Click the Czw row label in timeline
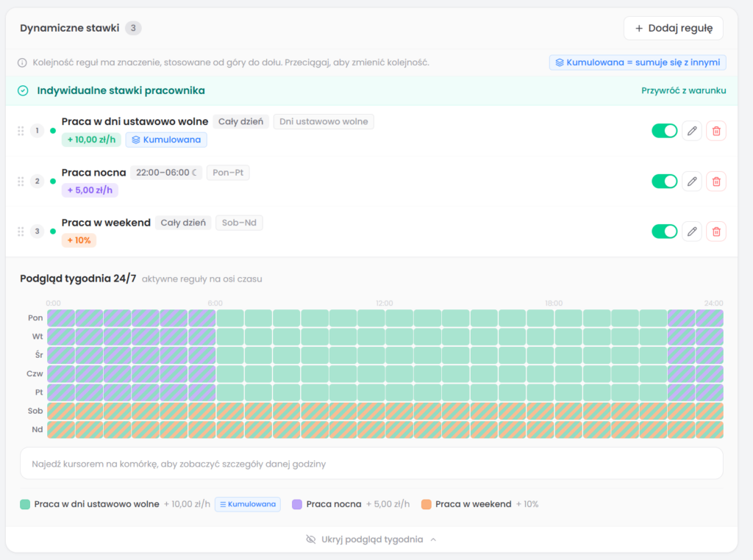 pos(35,374)
